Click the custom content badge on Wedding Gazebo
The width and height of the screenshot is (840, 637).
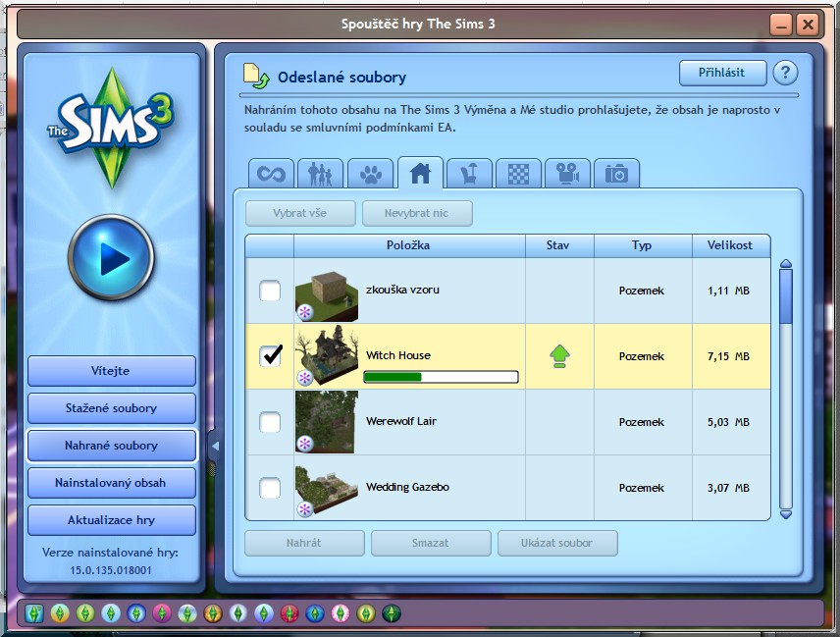pyautogui.click(x=305, y=509)
